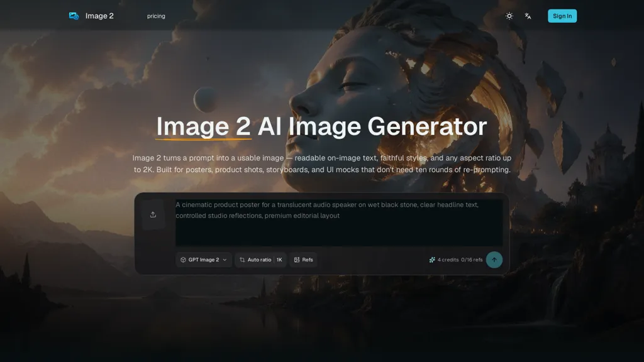644x362 pixels.
Task: Open the Refs reference images button
Action: (304, 260)
